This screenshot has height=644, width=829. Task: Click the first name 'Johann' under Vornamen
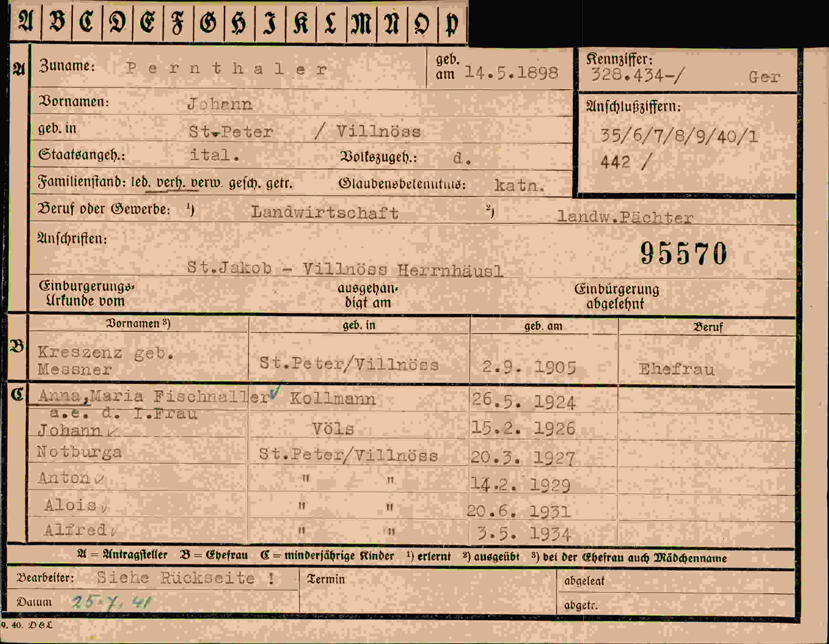tap(220, 104)
